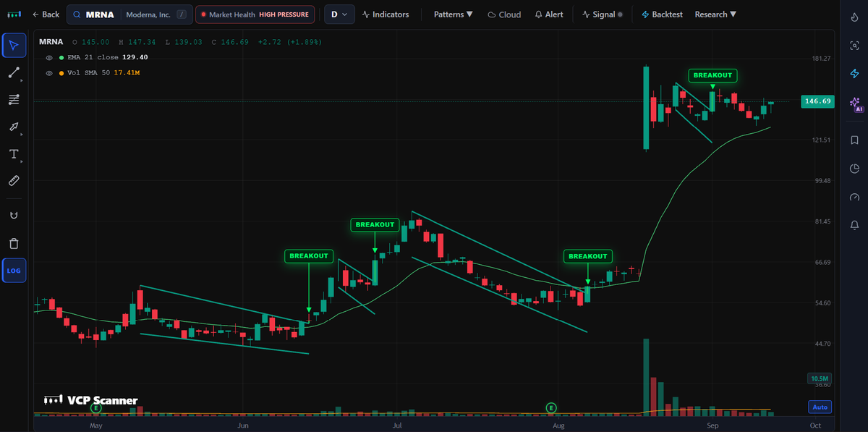The height and width of the screenshot is (432, 868).
Task: Click the BREAKOUT label near June
Action: click(309, 256)
